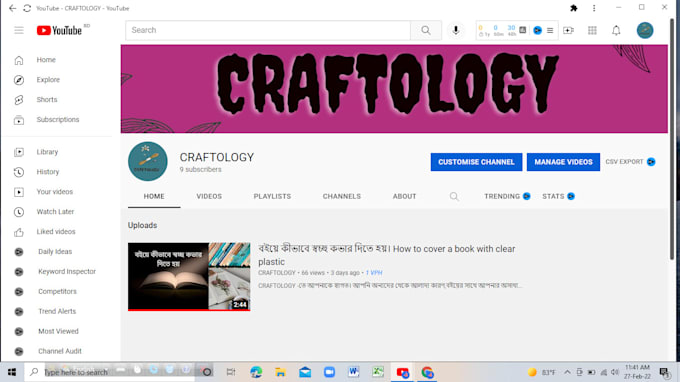Click CSV EXPORT link
The height and width of the screenshot is (382, 680).
pyautogui.click(x=630, y=162)
